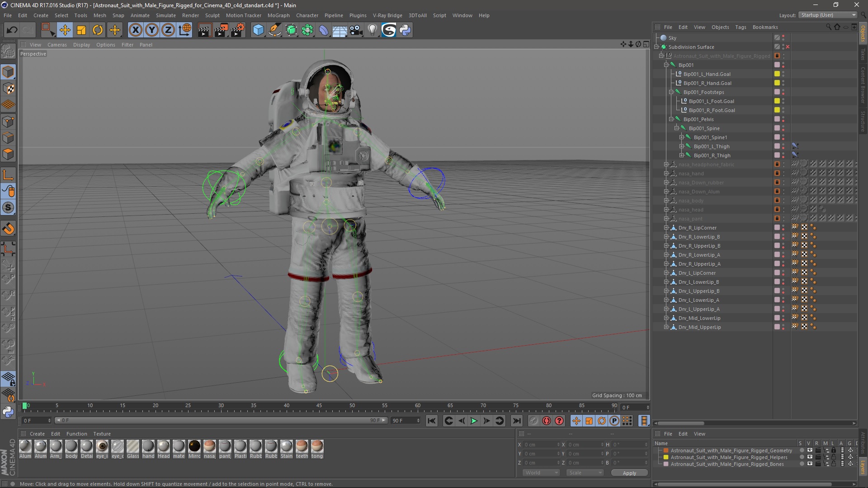Toggle visibility dots for Sky object
This screenshot has width=868, height=488.
783,38
